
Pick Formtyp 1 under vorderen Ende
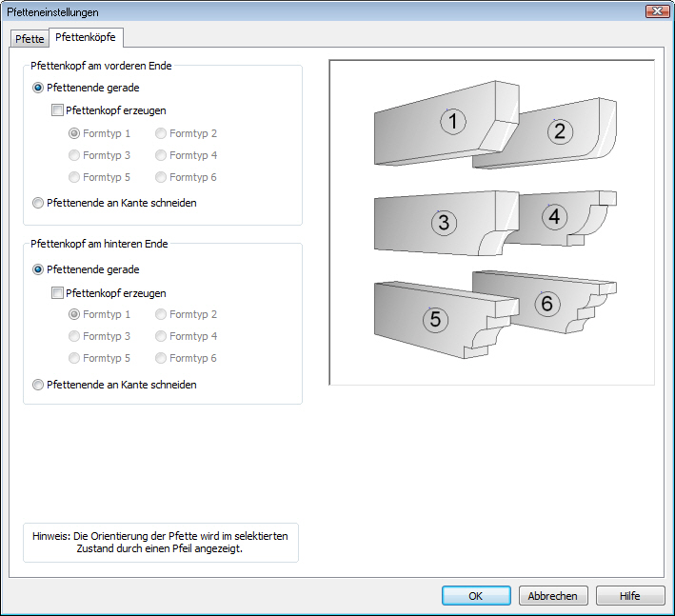[x=99, y=133]
